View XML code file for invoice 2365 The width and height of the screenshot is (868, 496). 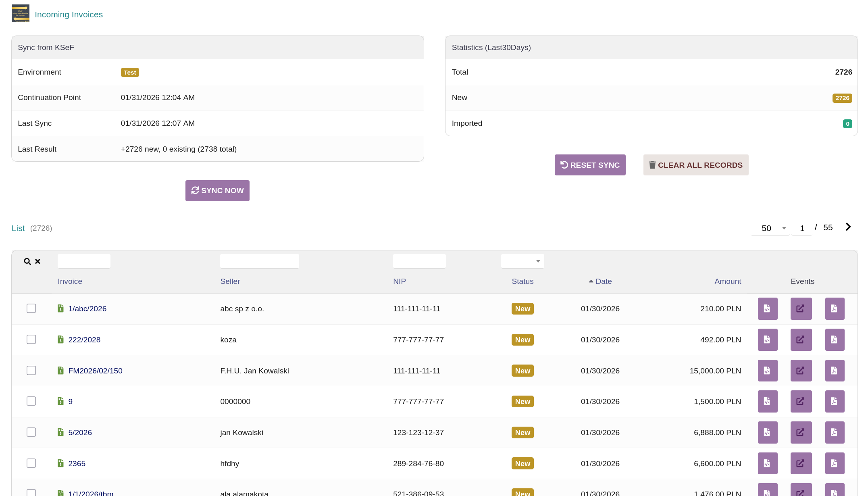767,464
